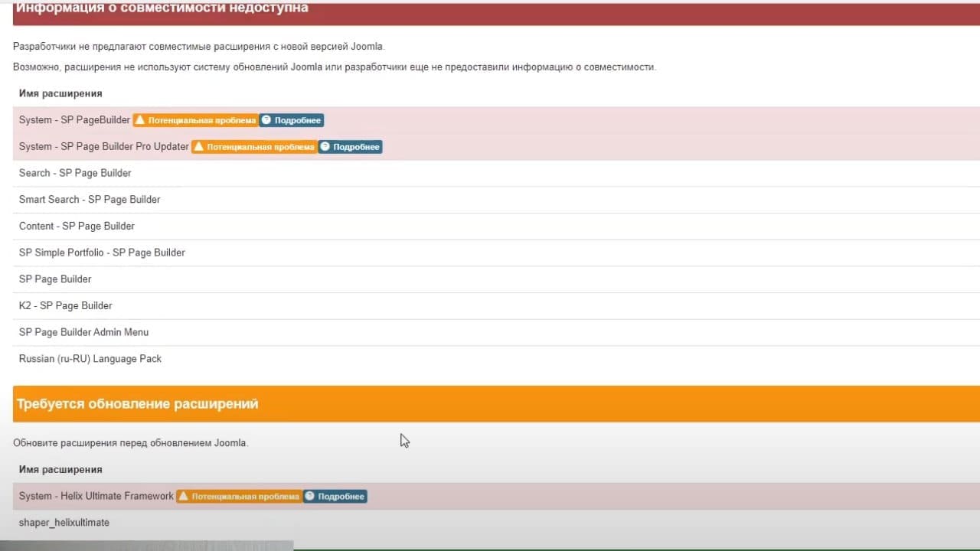980x551 pixels.
Task: Click text about developers not offering compatible extensions
Action: 199,47
